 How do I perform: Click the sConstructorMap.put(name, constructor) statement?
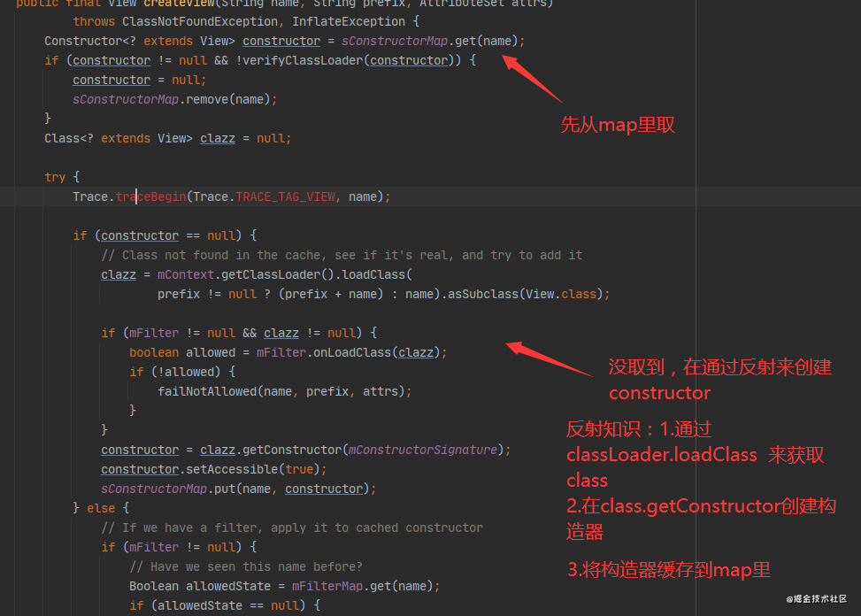coord(239,489)
